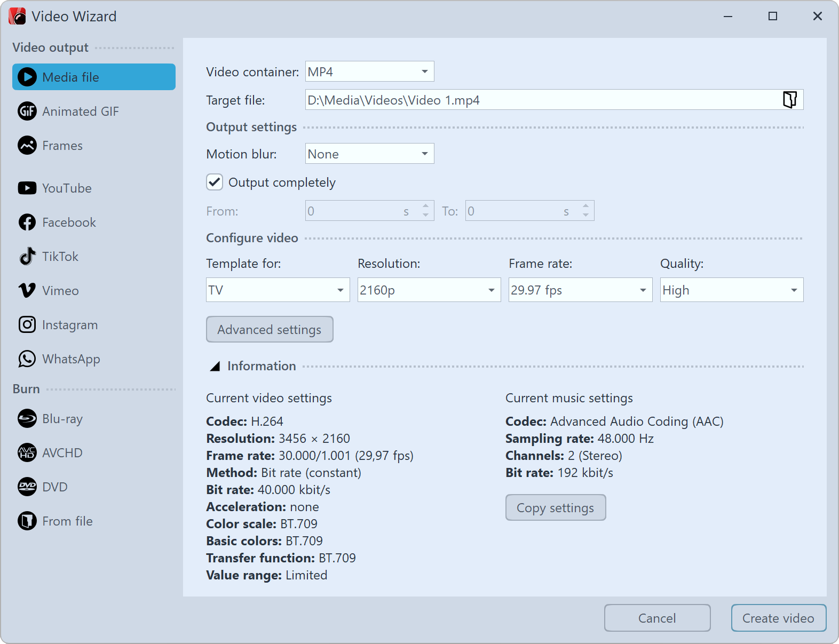
Task: Click the WhatsApp logo icon
Action: click(27, 359)
